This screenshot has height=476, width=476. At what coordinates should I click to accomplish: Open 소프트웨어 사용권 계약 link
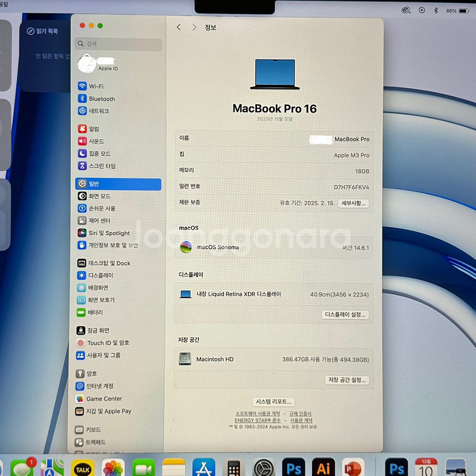pos(258,413)
